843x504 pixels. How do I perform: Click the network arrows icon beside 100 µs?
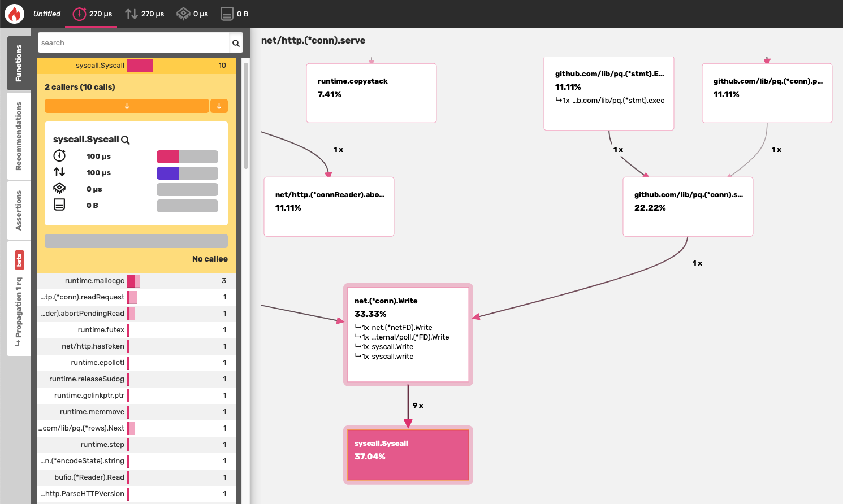click(59, 172)
